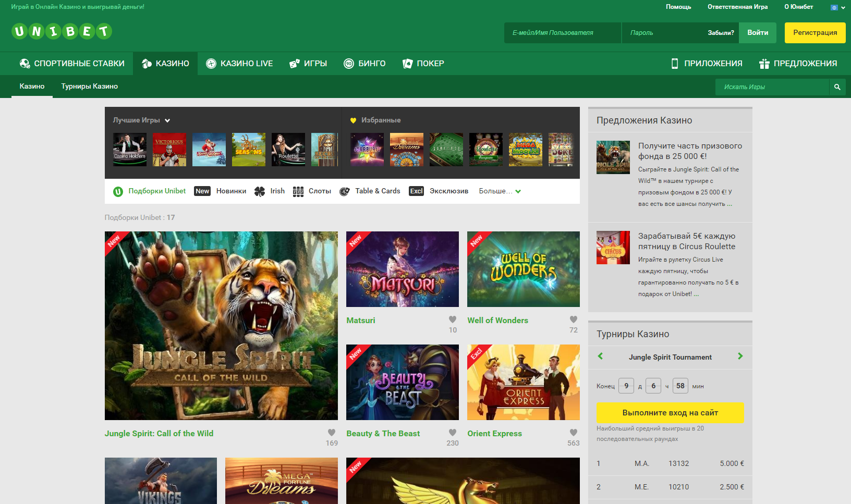Click the Unibet logo
Screen dimensions: 851x504
pyautogui.click(x=62, y=31)
